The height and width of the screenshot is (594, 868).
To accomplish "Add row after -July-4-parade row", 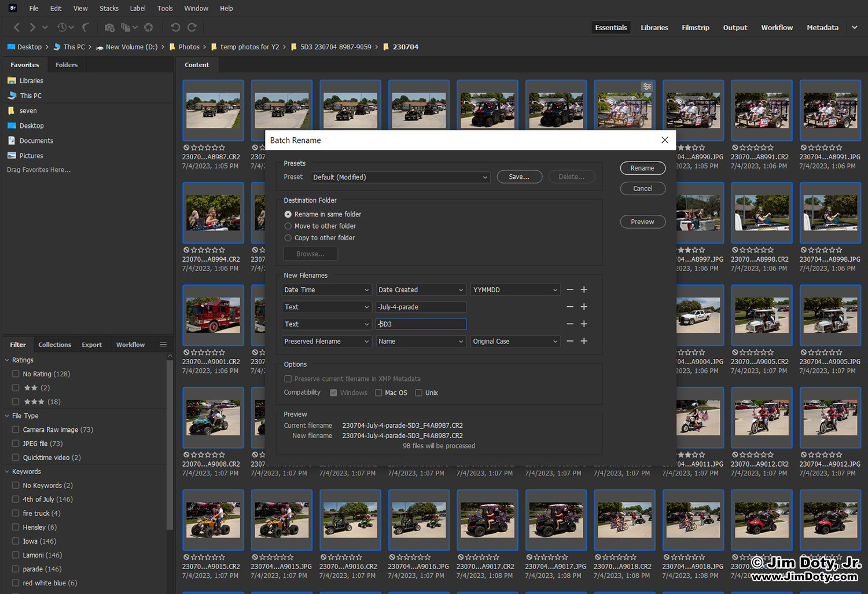I will [x=584, y=307].
